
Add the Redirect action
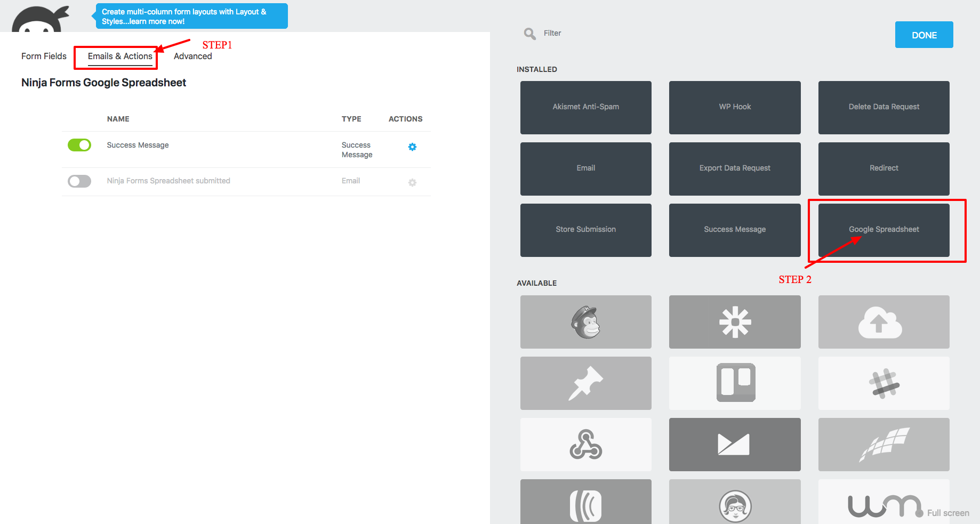click(884, 169)
